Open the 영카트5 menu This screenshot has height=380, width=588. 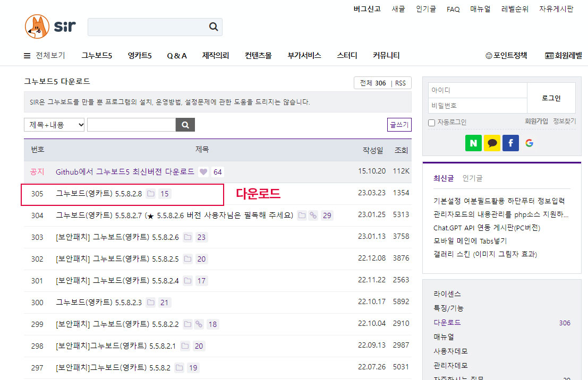tap(140, 56)
